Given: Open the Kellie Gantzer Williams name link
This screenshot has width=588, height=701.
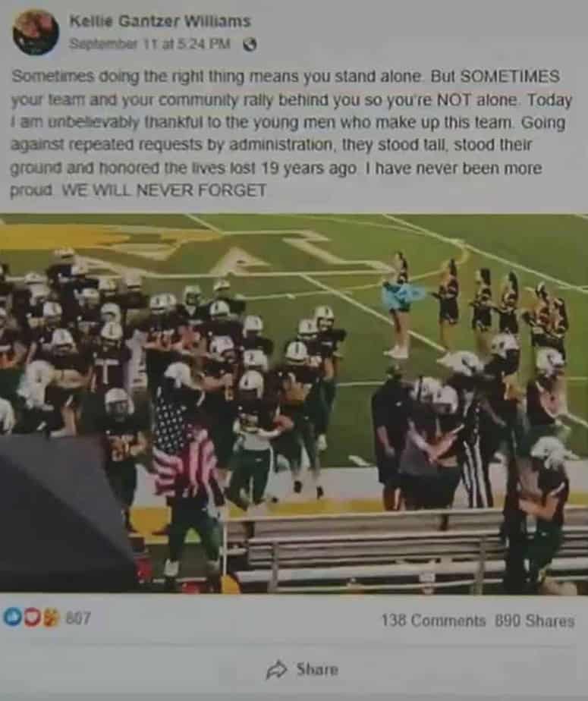Looking at the screenshot, I should click(x=160, y=21).
